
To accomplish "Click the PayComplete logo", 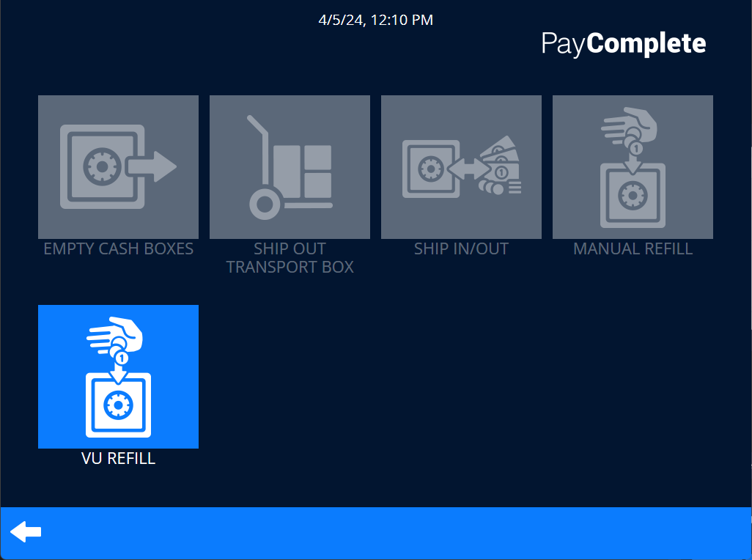I will 624,43.
